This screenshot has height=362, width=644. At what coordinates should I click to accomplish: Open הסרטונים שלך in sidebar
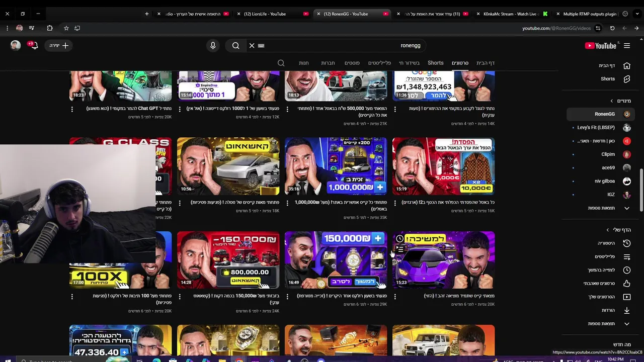click(x=614, y=297)
